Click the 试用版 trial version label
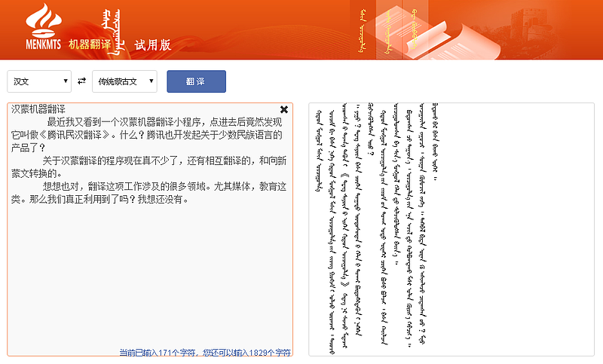 (x=153, y=45)
